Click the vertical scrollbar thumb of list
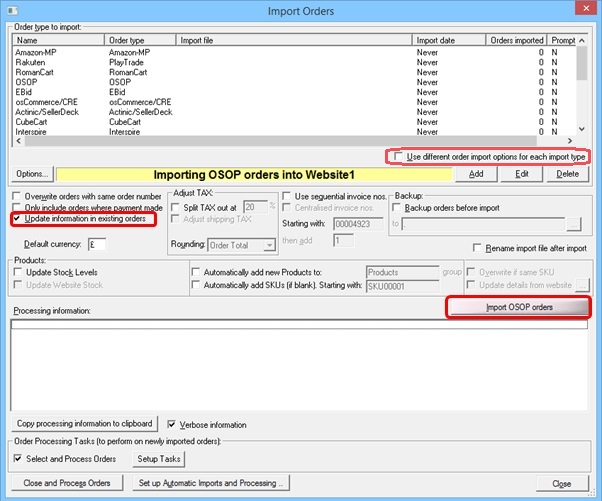Image resolution: width=602 pixels, height=501 pixels. pos(582,63)
